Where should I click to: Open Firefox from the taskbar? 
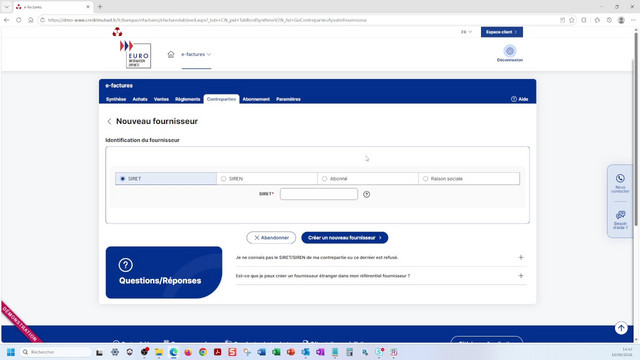(188, 352)
